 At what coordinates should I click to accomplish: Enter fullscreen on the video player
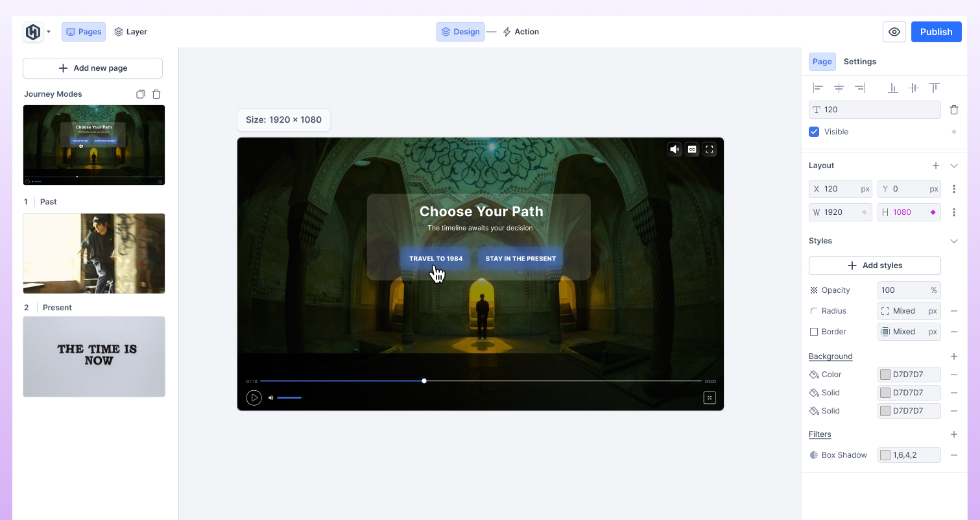(x=710, y=149)
